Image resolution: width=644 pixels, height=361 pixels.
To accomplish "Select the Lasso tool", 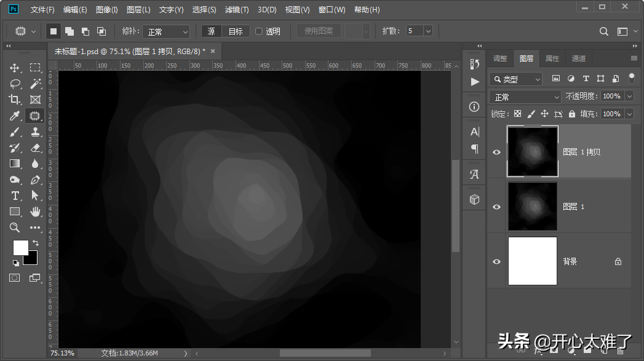I will (x=15, y=84).
